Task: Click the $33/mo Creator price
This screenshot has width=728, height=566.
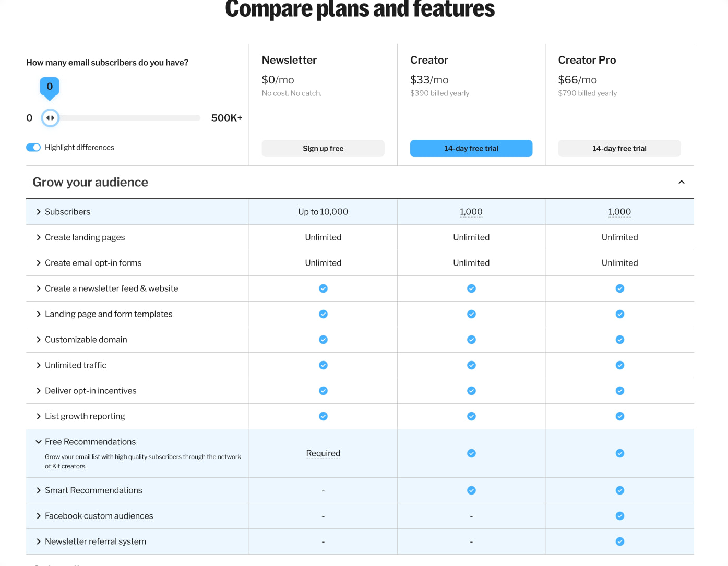Action: pyautogui.click(x=429, y=80)
